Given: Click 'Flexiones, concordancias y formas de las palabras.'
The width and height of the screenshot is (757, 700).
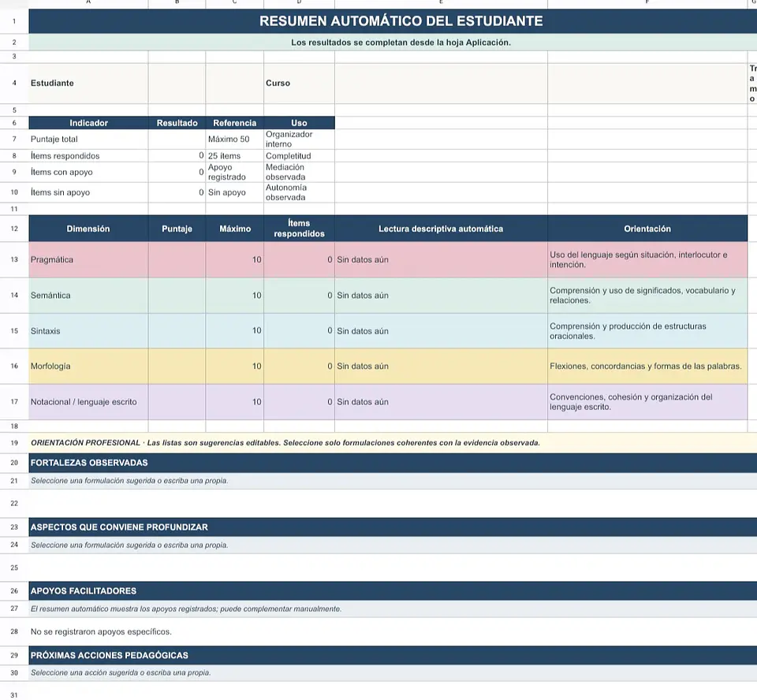Looking at the screenshot, I should [647, 367].
